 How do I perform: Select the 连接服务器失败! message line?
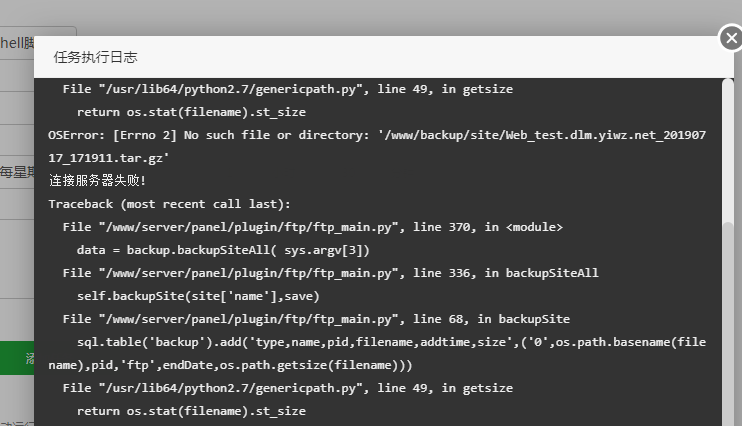click(97, 181)
